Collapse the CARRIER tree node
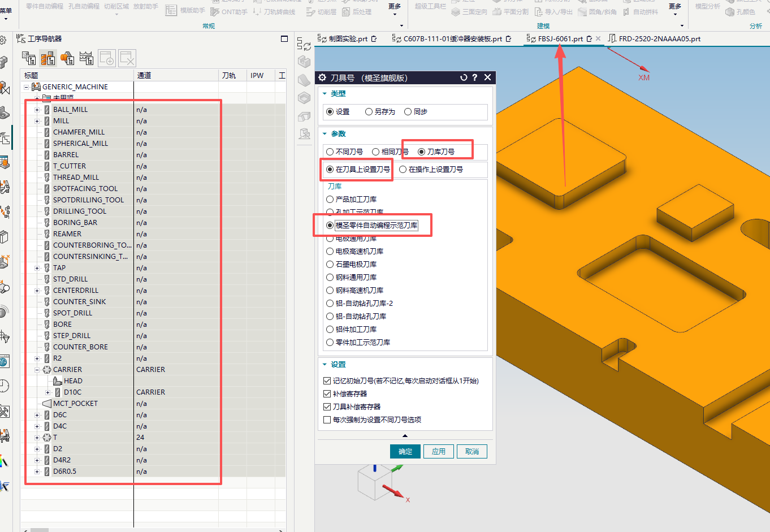 (x=37, y=370)
